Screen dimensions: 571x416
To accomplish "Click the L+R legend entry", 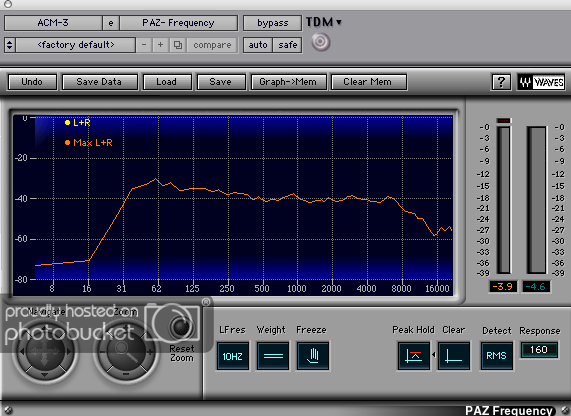I will coord(78,123).
